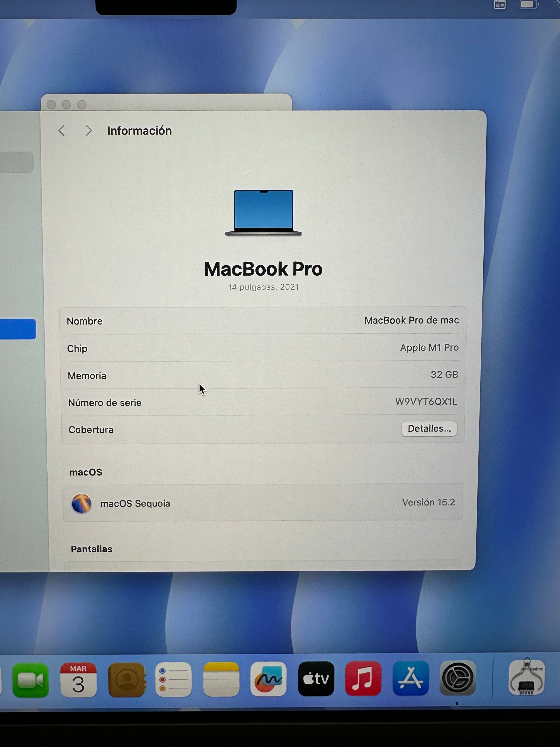Click System Settings dock icon
This screenshot has width=560, height=747.
[458, 678]
